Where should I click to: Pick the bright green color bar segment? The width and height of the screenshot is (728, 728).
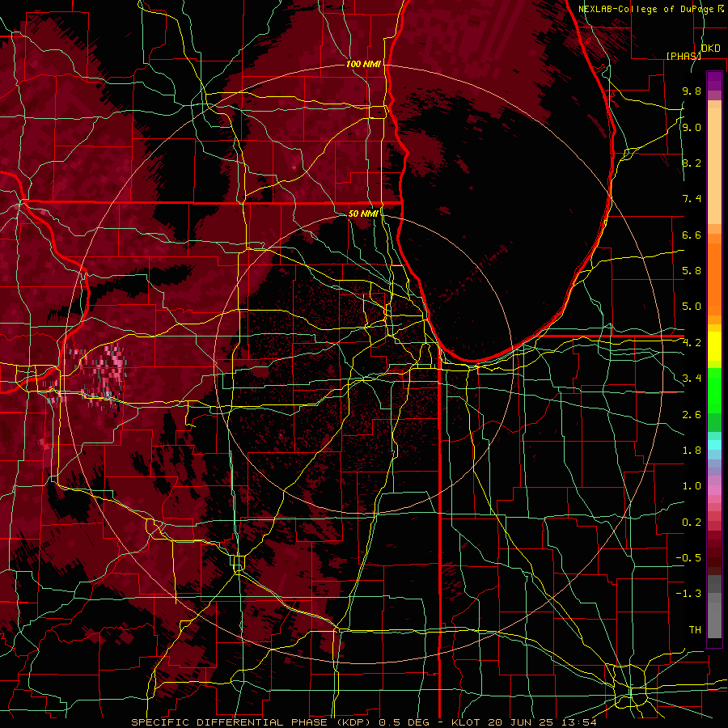click(714, 390)
